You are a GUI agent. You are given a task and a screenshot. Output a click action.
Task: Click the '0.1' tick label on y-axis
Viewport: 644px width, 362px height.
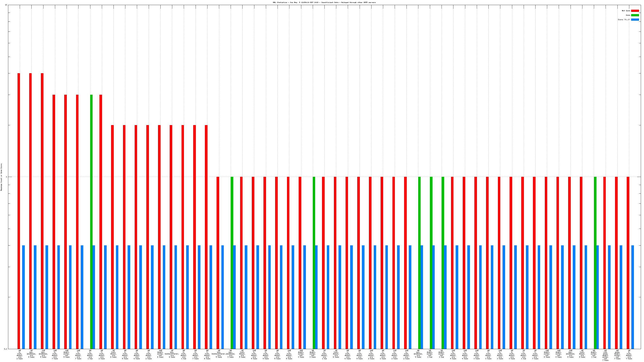pyautogui.click(x=5, y=349)
